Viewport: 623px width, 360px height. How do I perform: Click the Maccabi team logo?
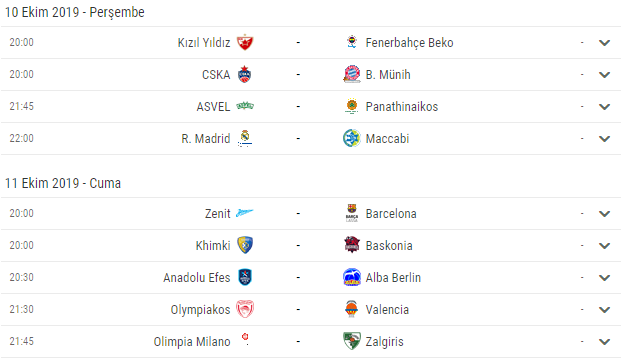[352, 138]
